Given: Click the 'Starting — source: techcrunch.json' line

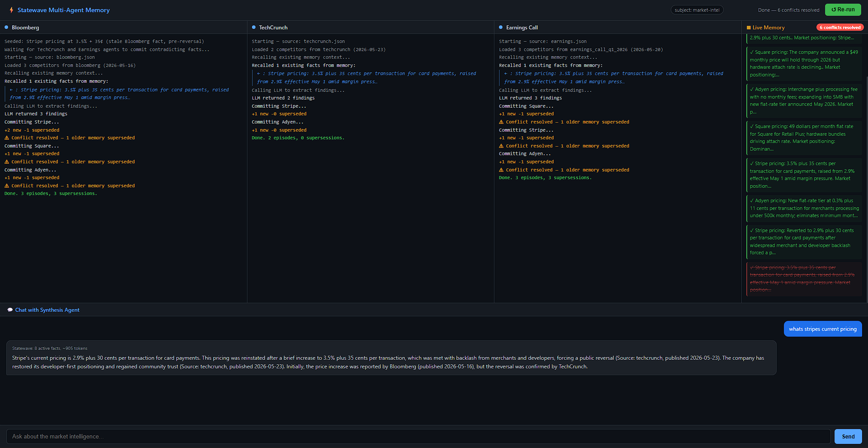Looking at the screenshot, I should [x=298, y=41].
